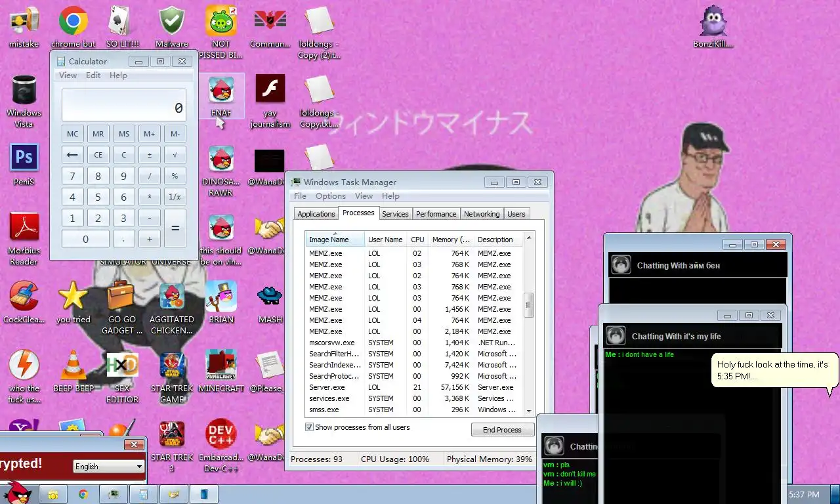Select the smss.exe process row
Viewport: 840px width, 504px height.
click(x=413, y=409)
